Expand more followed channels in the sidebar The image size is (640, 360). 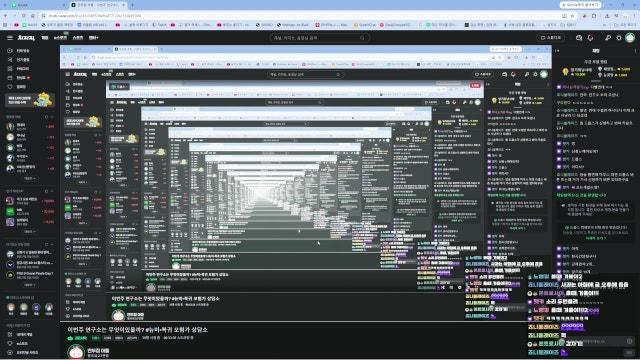[29, 178]
